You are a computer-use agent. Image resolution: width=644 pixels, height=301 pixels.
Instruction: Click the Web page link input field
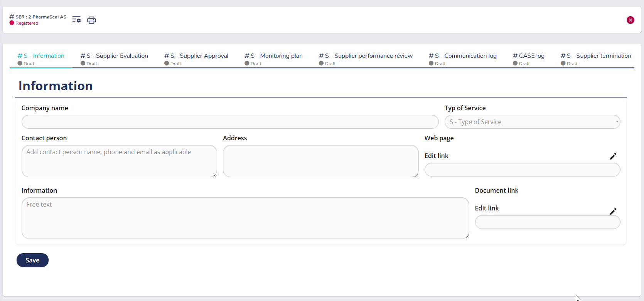[x=522, y=170]
